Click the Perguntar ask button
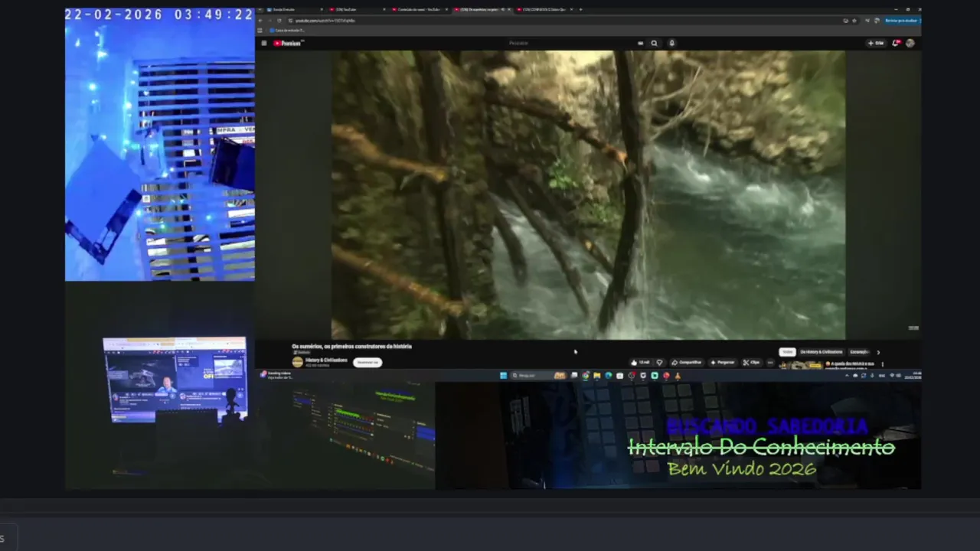Image resolution: width=980 pixels, height=551 pixels. point(723,362)
